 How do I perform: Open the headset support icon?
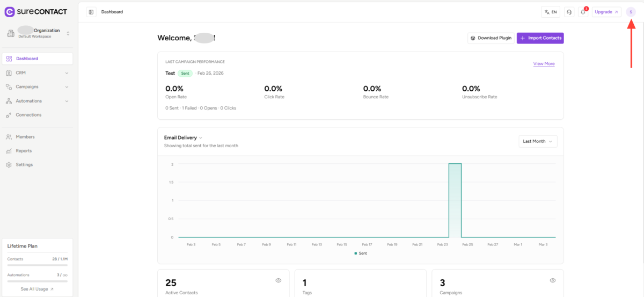click(569, 12)
